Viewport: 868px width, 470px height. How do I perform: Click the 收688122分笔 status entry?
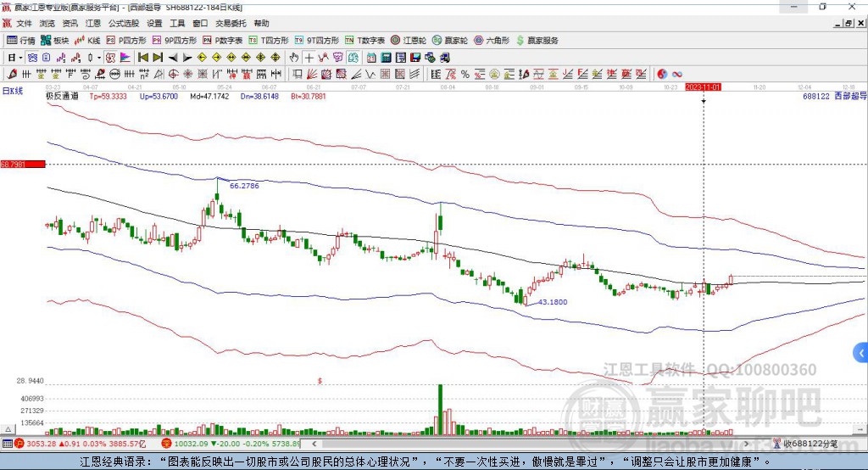[805, 444]
